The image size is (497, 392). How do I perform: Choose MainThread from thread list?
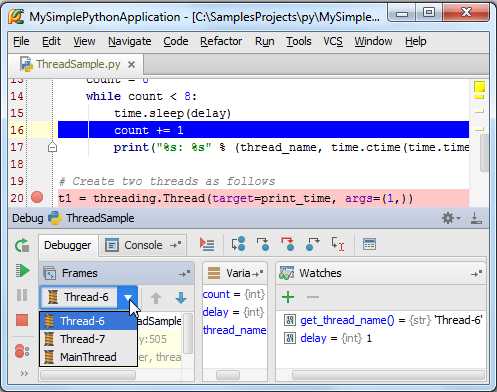88,357
